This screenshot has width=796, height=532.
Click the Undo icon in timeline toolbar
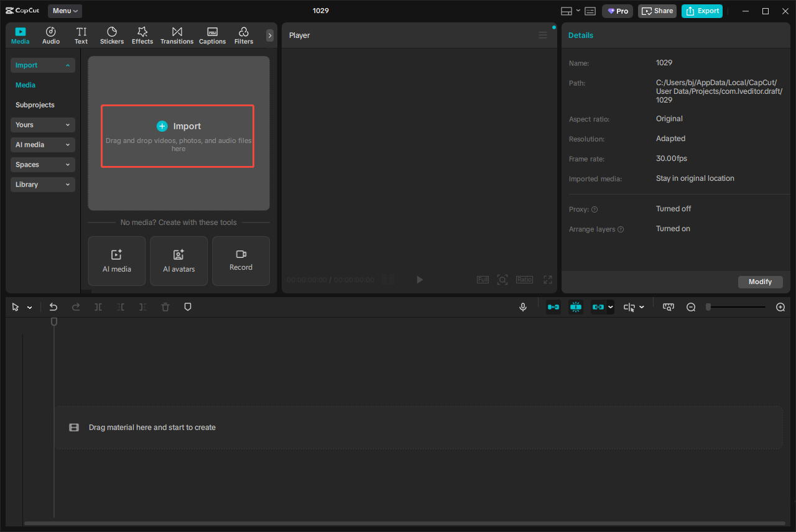coord(53,306)
